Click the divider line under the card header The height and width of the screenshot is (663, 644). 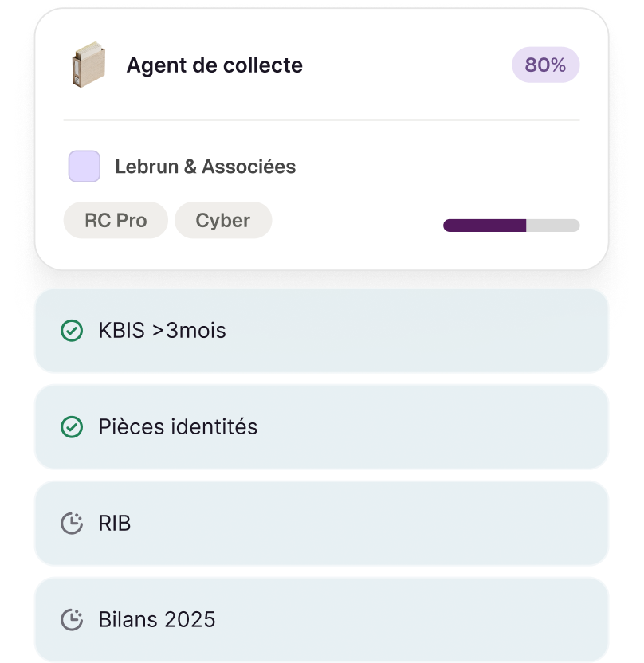tap(321, 120)
